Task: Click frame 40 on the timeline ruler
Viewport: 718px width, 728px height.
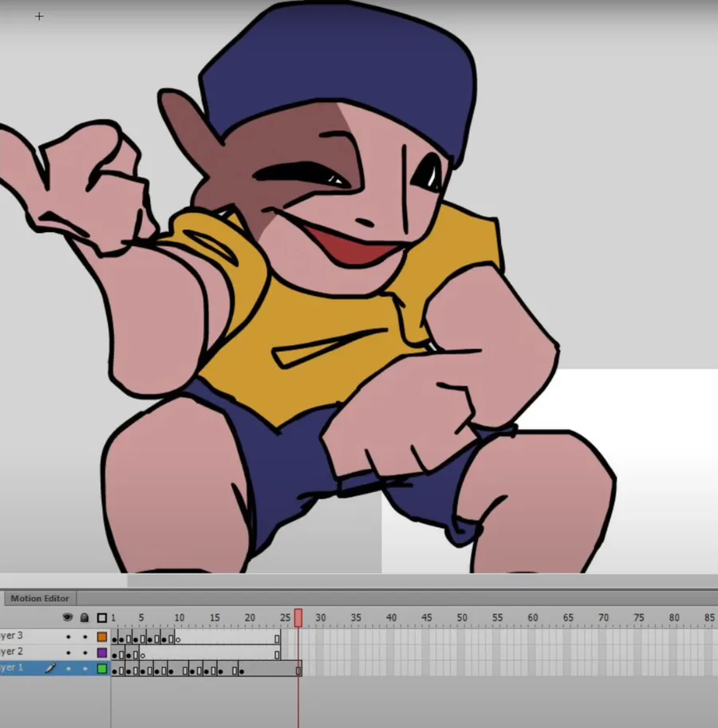Action: (x=391, y=617)
